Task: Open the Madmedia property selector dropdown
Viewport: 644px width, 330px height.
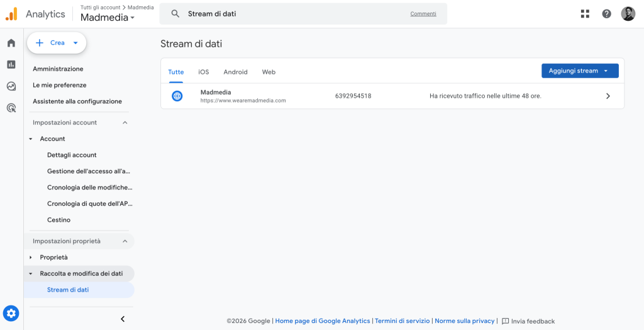Action: click(108, 18)
